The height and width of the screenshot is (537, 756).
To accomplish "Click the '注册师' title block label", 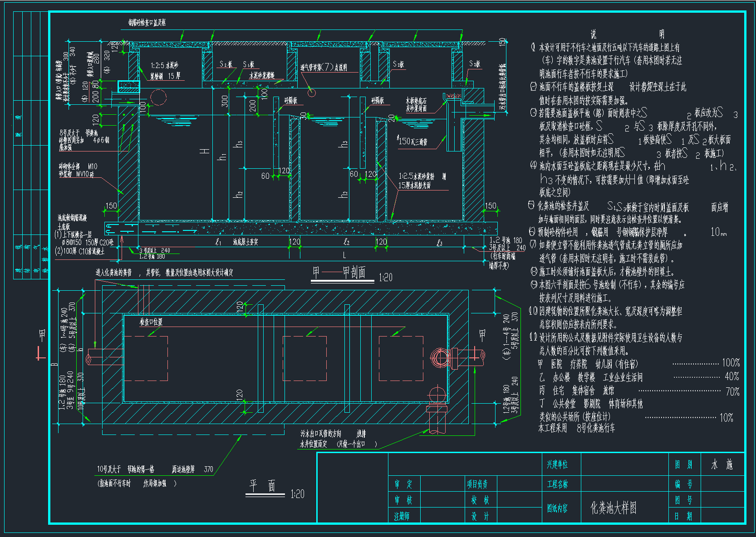I will coord(402,516).
